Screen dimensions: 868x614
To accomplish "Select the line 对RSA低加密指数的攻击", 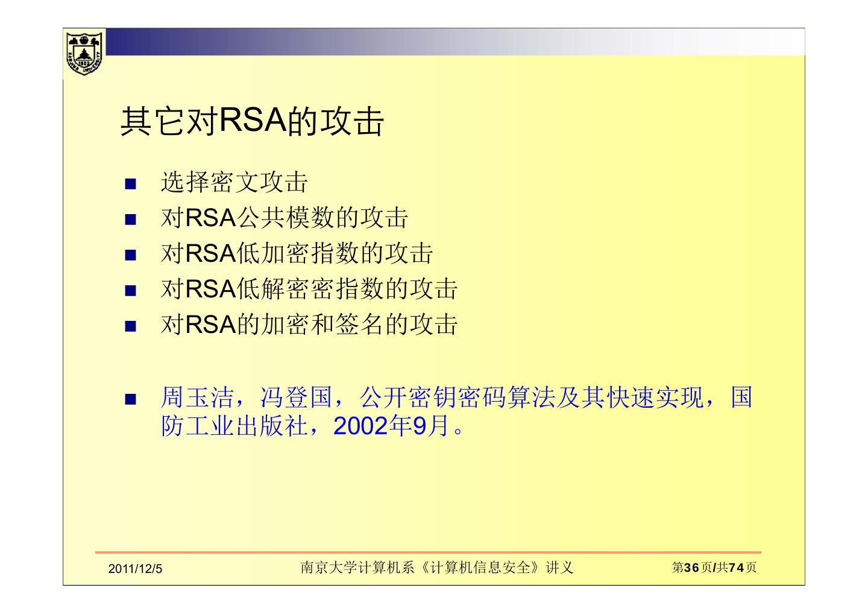I will 297,253.
